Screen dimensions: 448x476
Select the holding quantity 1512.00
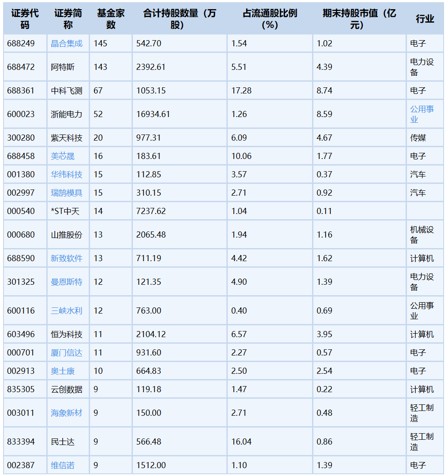[x=151, y=465]
